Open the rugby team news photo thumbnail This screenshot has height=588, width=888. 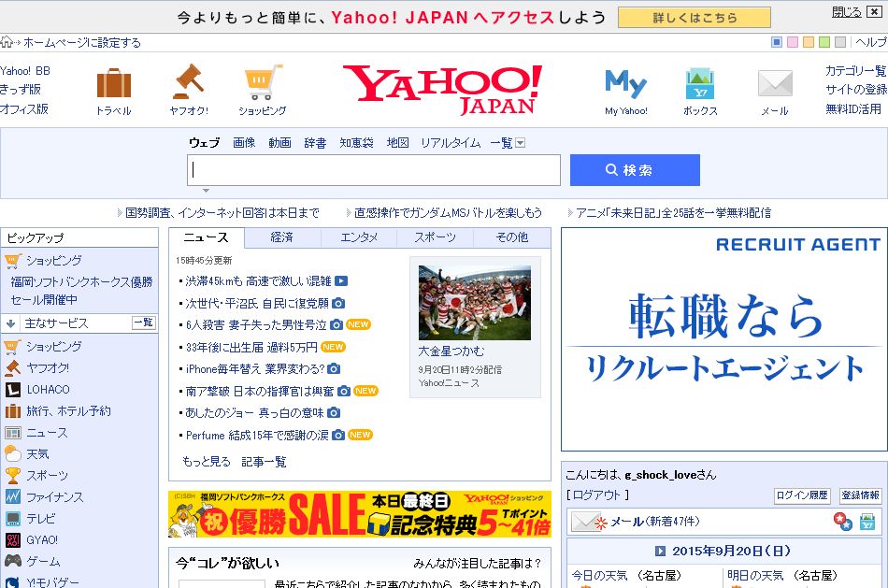pyautogui.click(x=474, y=303)
